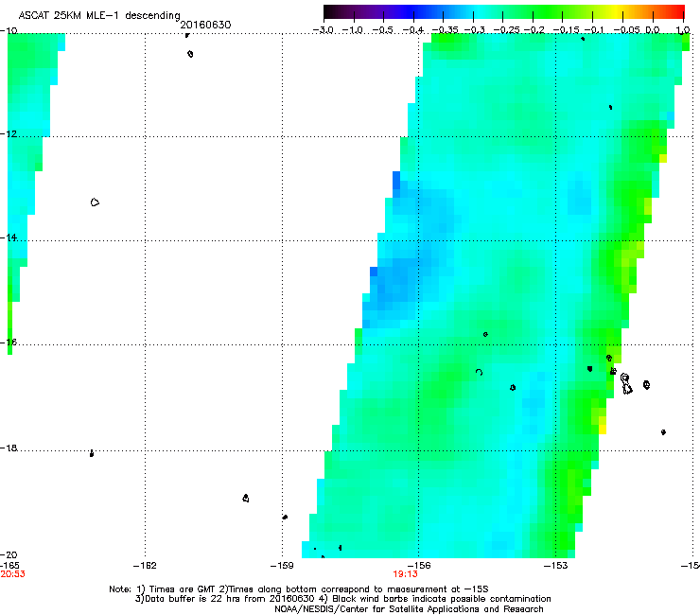Click the colorbar tick label 0.0
Screen dimensions: 700x615
click(x=653, y=30)
